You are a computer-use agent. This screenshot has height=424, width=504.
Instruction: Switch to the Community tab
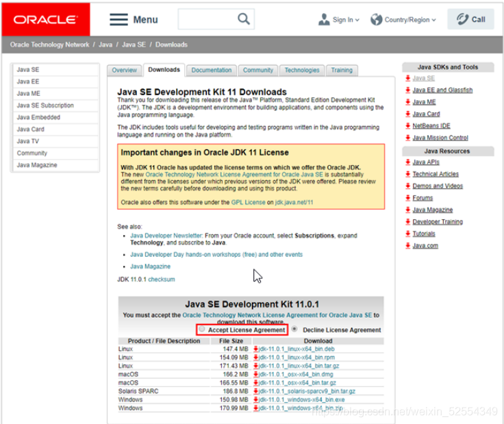(x=258, y=70)
